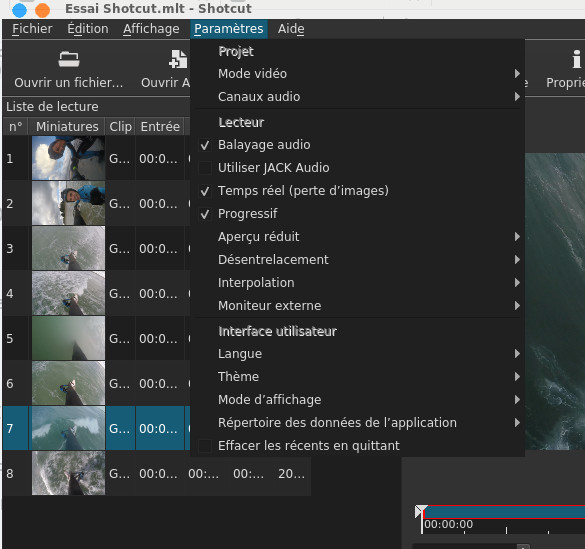Click the Miniatures column header
The height and width of the screenshot is (549, 585).
(x=67, y=126)
